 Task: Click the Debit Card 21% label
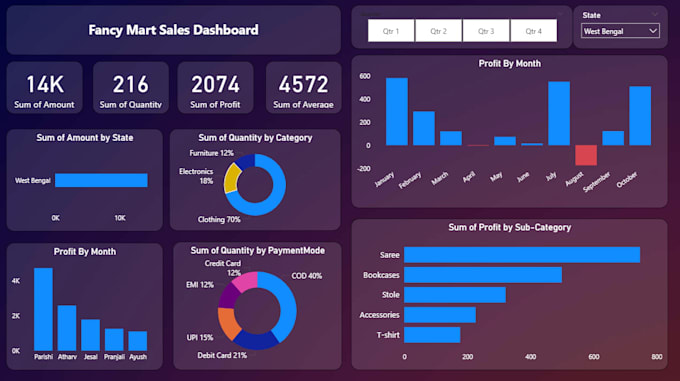pyautogui.click(x=222, y=355)
